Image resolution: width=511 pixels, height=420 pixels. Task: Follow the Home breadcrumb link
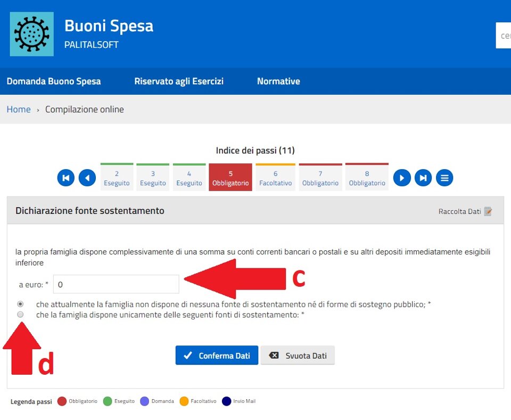pos(19,109)
